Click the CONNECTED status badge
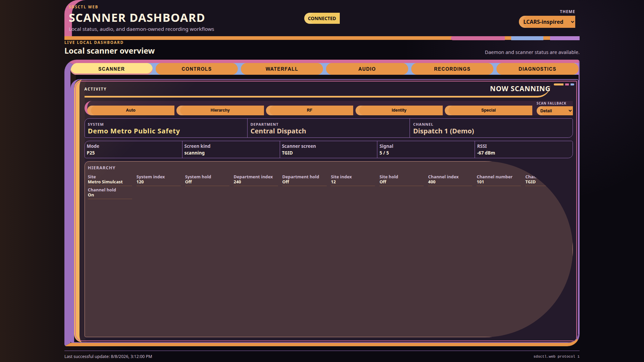 322,18
